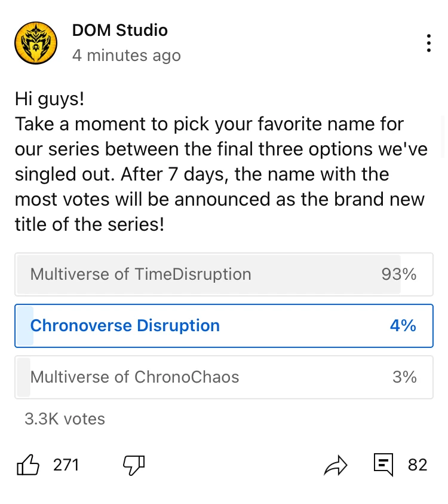Click the 3.3K votes total label
This screenshot has width=448, height=504.
(65, 419)
